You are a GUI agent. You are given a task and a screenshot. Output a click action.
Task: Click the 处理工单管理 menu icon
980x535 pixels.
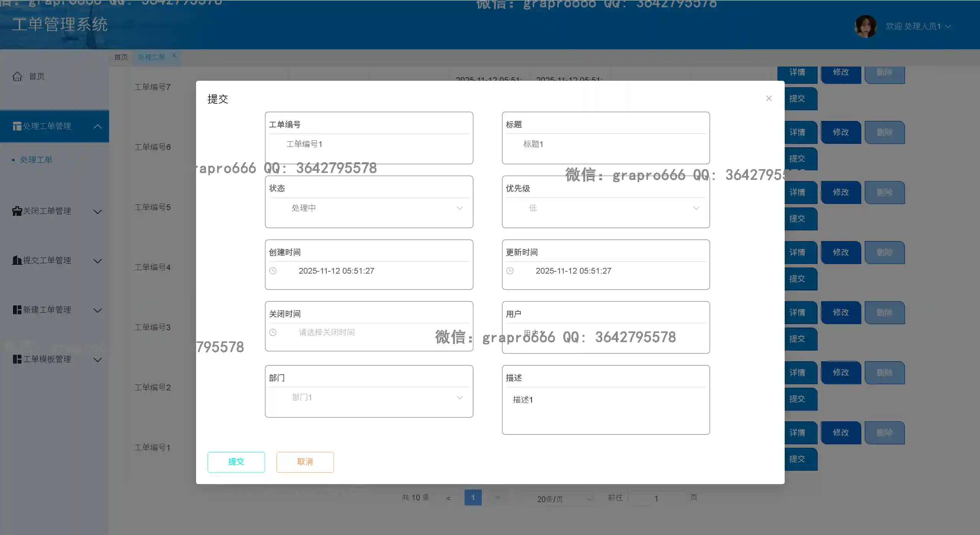click(x=17, y=126)
